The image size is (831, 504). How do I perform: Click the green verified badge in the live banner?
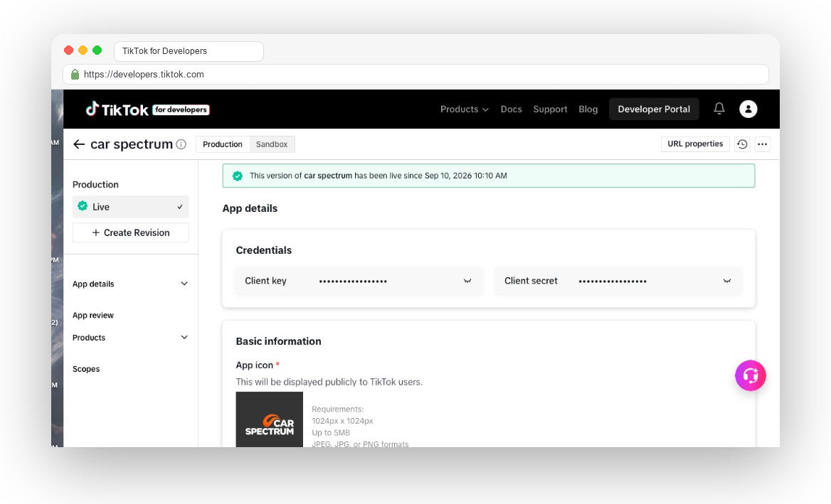tap(238, 176)
